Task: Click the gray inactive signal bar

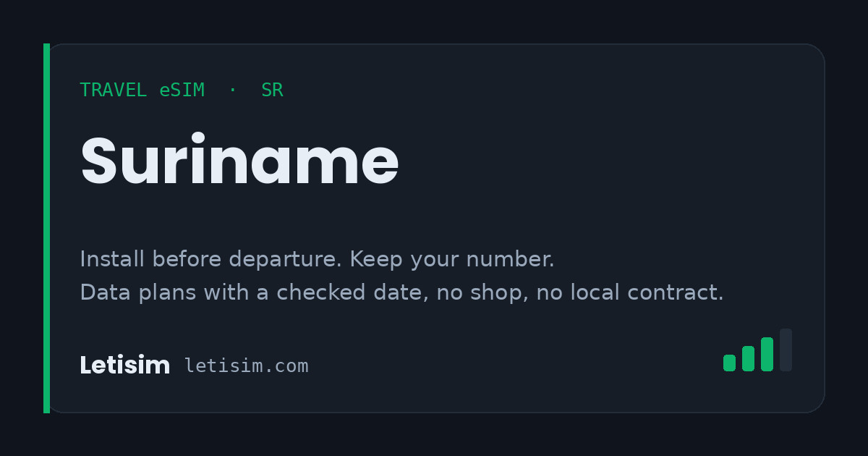Action: (786, 350)
